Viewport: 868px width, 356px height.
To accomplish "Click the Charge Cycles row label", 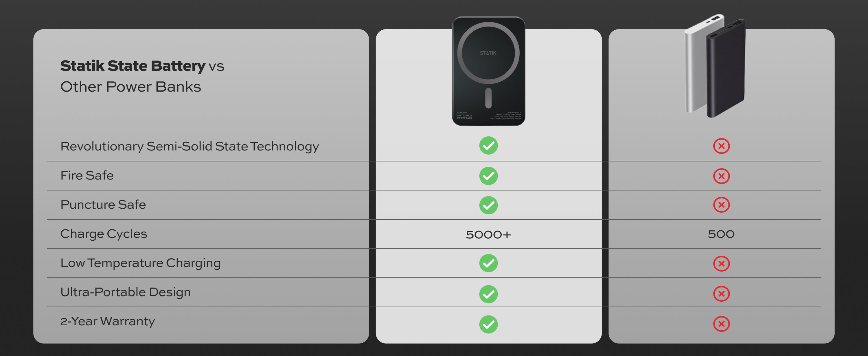I will pos(104,234).
